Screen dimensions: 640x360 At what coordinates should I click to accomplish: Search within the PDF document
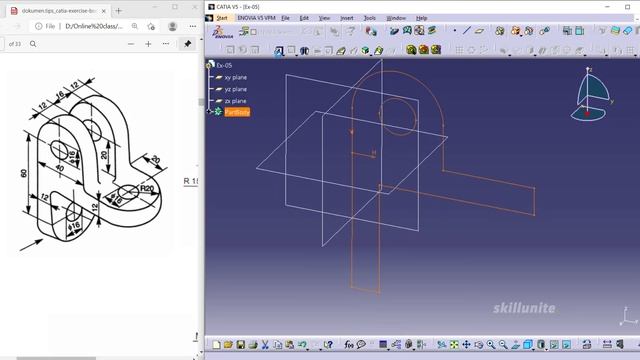tap(33, 44)
